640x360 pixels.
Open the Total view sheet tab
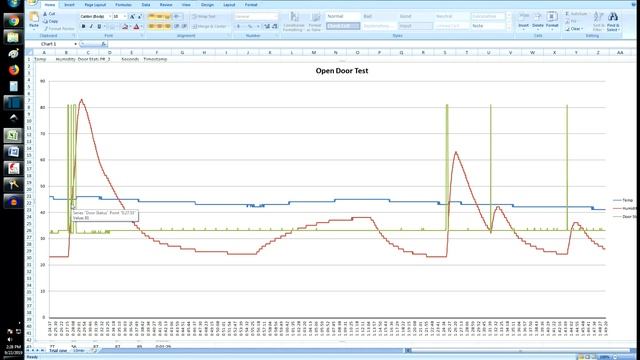[x=58, y=351]
